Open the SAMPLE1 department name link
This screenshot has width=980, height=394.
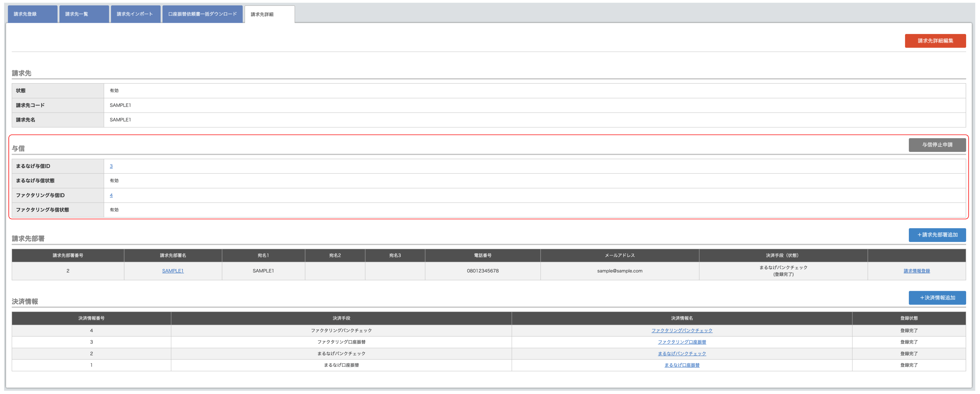(x=173, y=271)
